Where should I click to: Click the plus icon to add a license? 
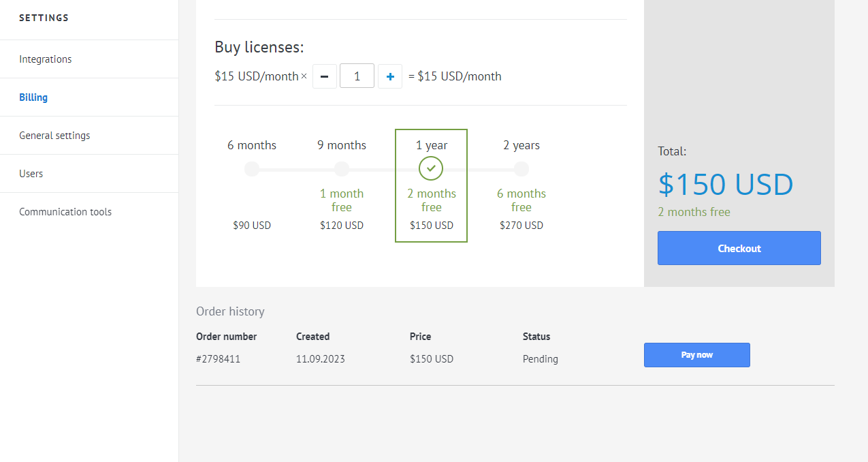coord(390,76)
